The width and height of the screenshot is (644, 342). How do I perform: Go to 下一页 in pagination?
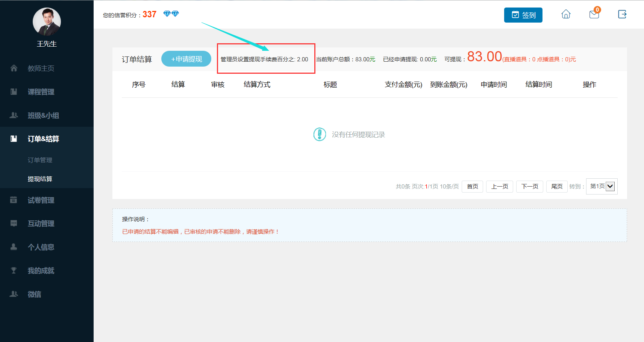coord(529,186)
